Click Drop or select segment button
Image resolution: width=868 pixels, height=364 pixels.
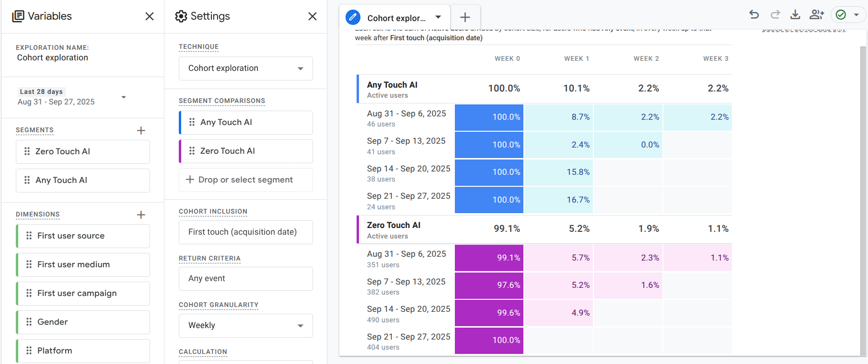tap(245, 180)
